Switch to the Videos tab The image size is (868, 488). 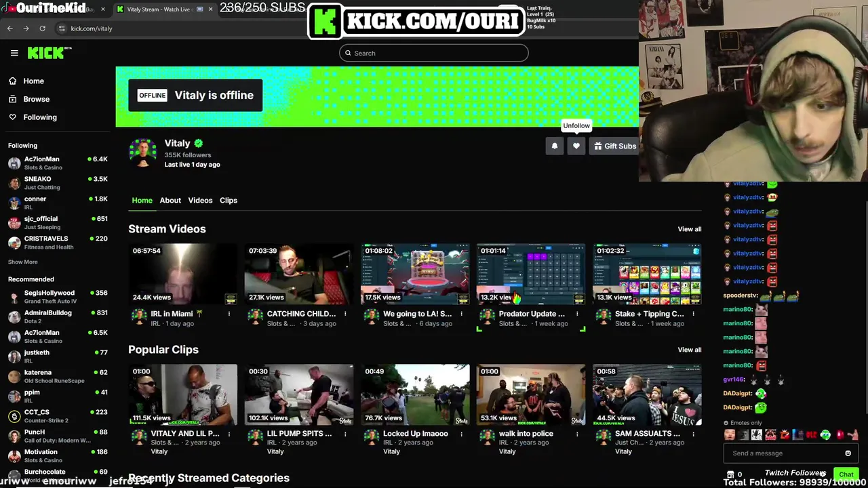200,201
